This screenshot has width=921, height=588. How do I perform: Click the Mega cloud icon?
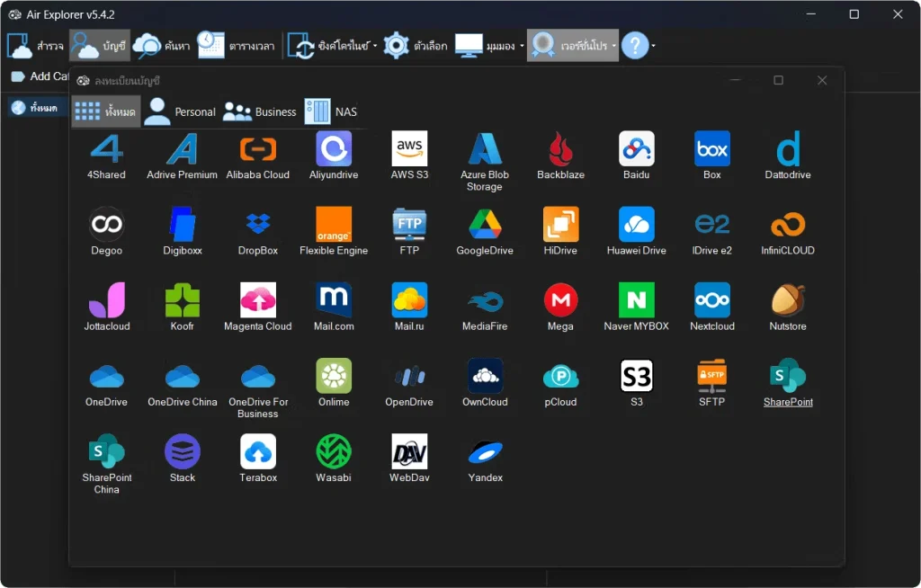(x=560, y=300)
